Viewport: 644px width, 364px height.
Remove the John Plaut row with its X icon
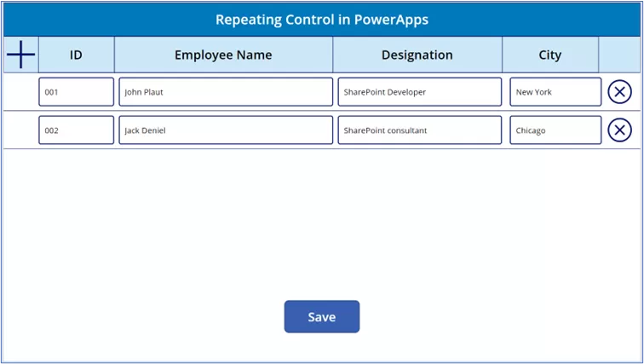click(x=619, y=92)
